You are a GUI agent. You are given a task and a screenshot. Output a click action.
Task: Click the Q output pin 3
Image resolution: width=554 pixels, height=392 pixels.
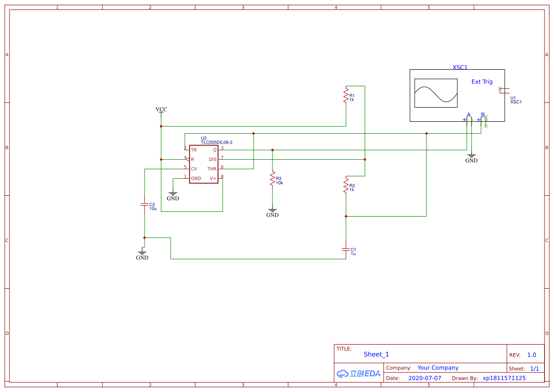221,150
